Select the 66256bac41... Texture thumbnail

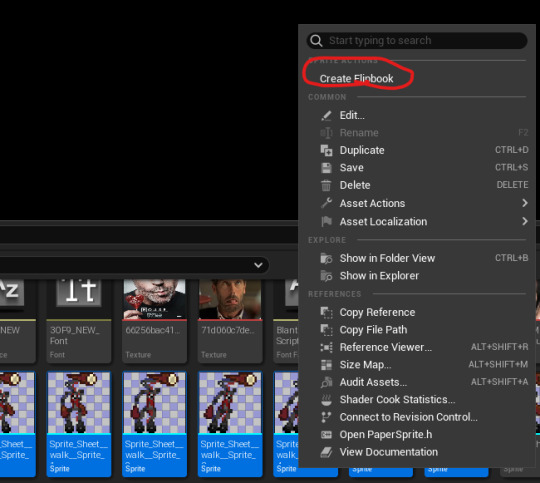point(155,299)
